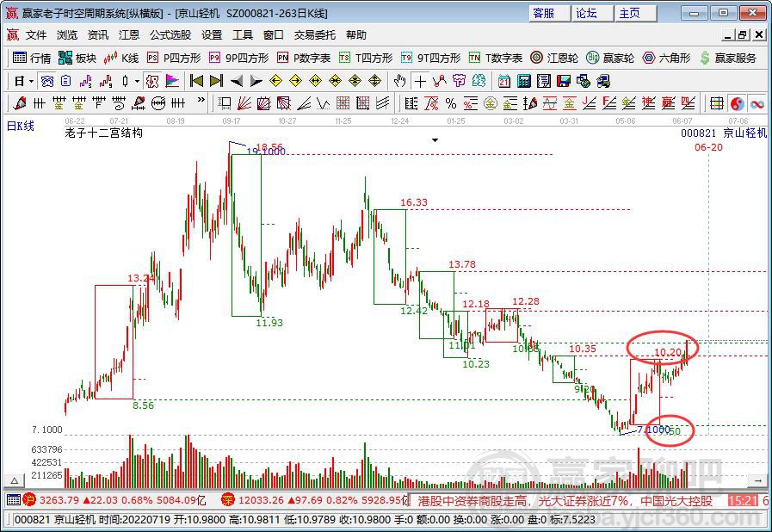Open the T数字表 tool
Viewport: 772px width, 532px height.
[495, 59]
